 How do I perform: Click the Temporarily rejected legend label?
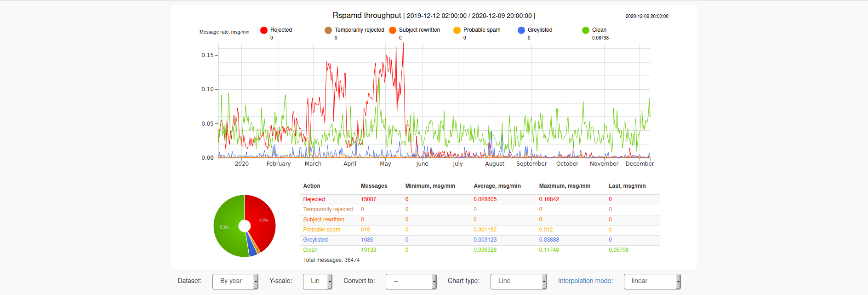[x=360, y=30]
